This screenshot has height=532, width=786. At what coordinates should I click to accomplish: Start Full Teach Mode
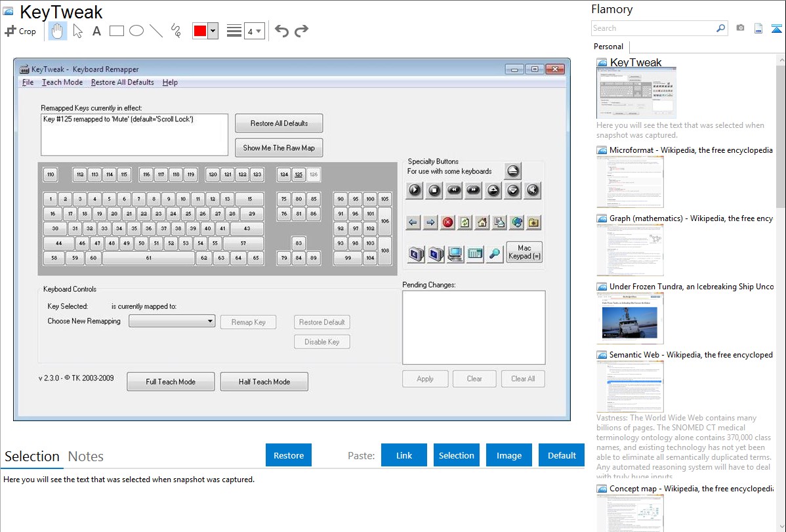point(171,382)
